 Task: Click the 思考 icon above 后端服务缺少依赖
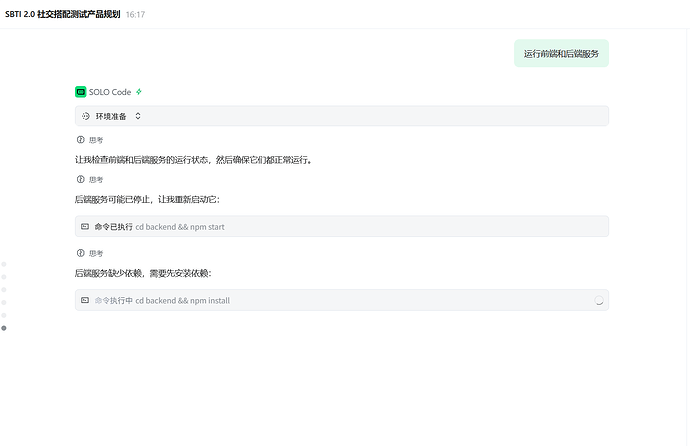click(81, 253)
